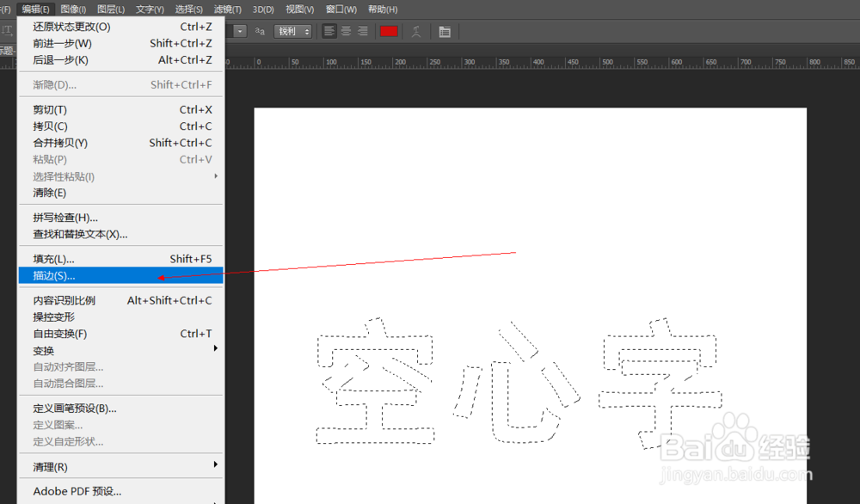This screenshot has width=860, height=504.
Task: Open the 滤镜(T) menu
Action: (227, 9)
